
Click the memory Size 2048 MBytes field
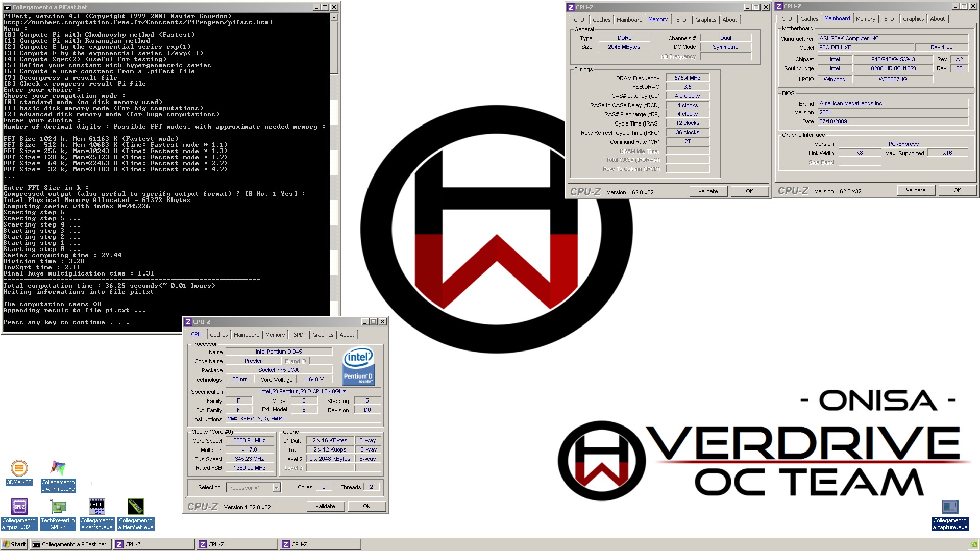(x=624, y=47)
